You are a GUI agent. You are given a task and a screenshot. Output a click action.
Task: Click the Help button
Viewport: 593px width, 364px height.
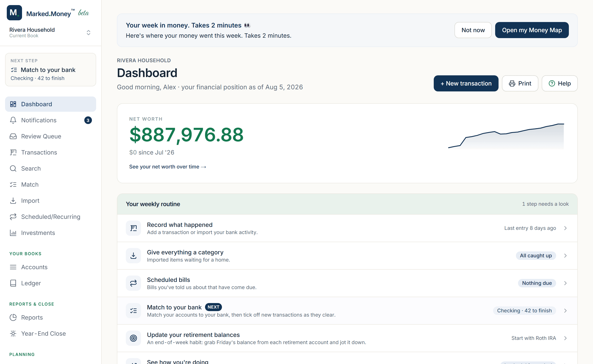coord(559,83)
